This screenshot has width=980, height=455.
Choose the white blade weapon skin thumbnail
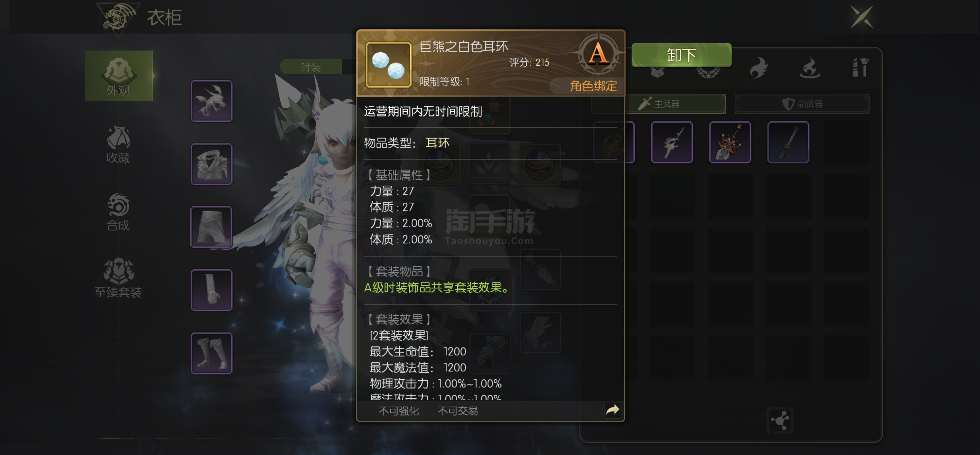click(672, 142)
